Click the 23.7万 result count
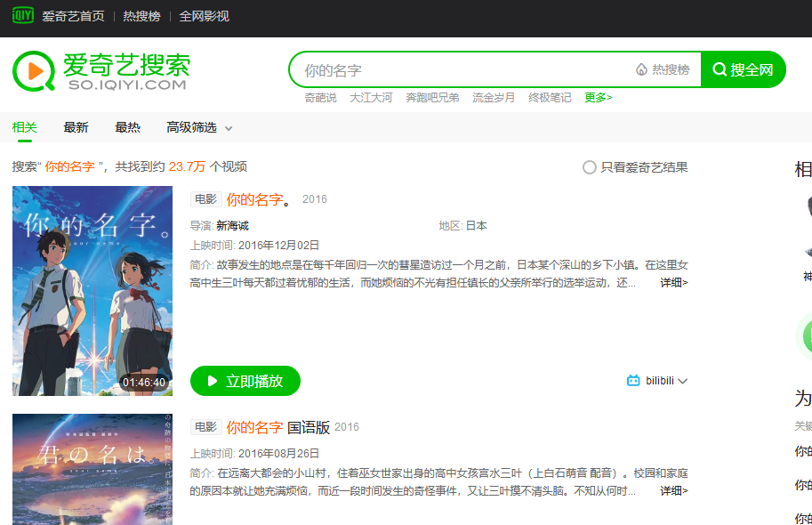This screenshot has height=525, width=812. (187, 167)
